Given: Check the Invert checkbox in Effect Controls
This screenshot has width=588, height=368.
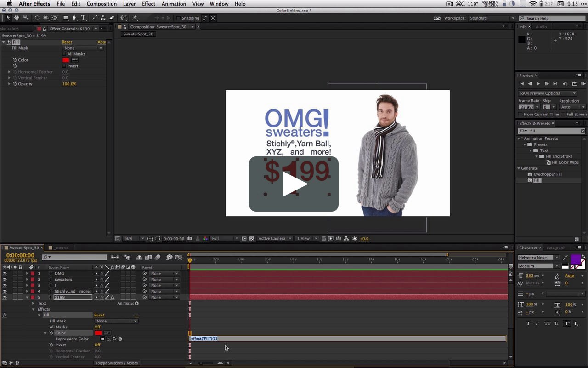Looking at the screenshot, I should pyautogui.click(x=64, y=66).
